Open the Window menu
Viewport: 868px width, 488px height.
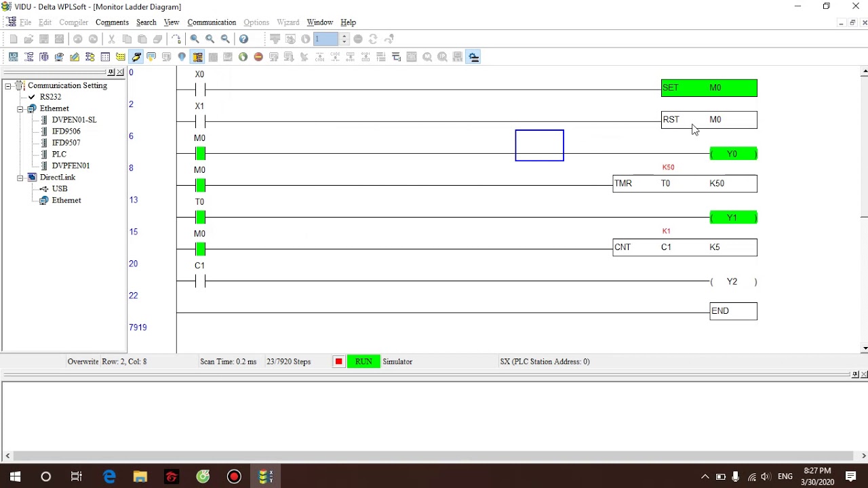[320, 22]
